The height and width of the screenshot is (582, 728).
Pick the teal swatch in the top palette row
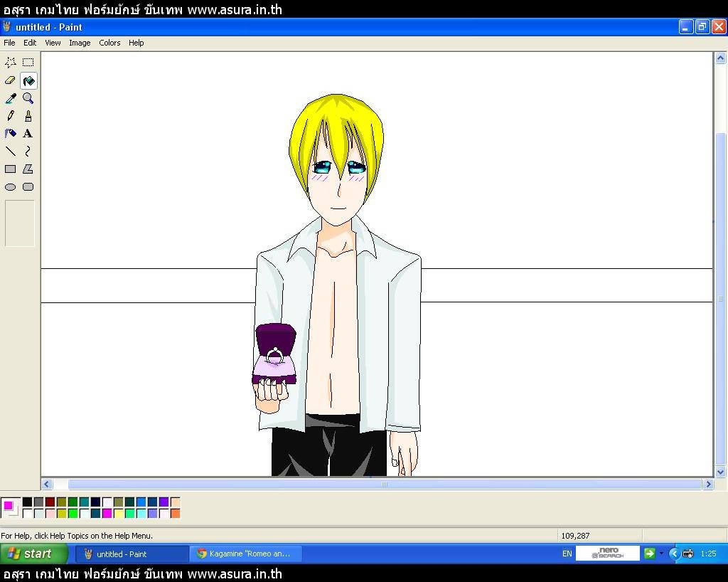(x=84, y=502)
